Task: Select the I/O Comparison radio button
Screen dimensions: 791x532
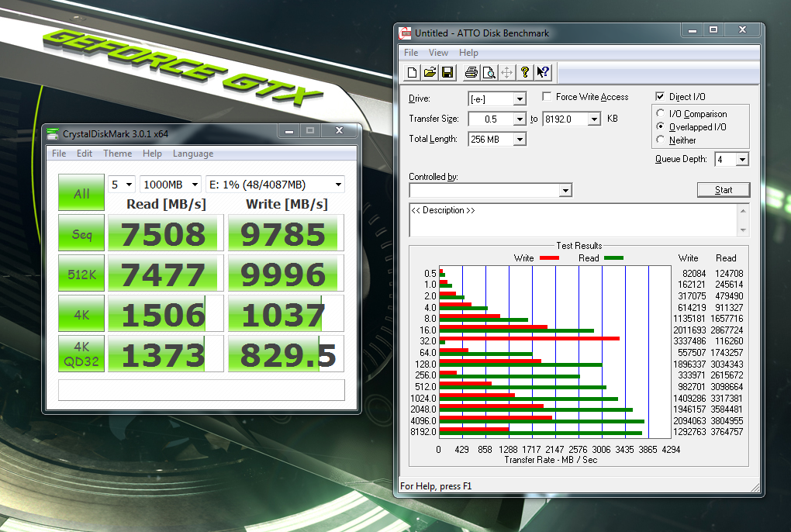Action: click(661, 113)
